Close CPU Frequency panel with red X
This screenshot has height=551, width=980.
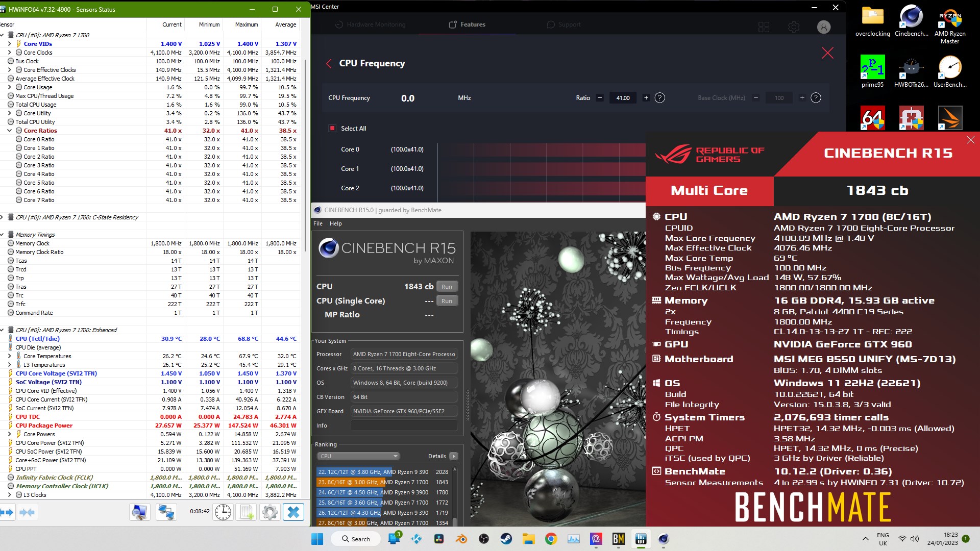coord(827,53)
